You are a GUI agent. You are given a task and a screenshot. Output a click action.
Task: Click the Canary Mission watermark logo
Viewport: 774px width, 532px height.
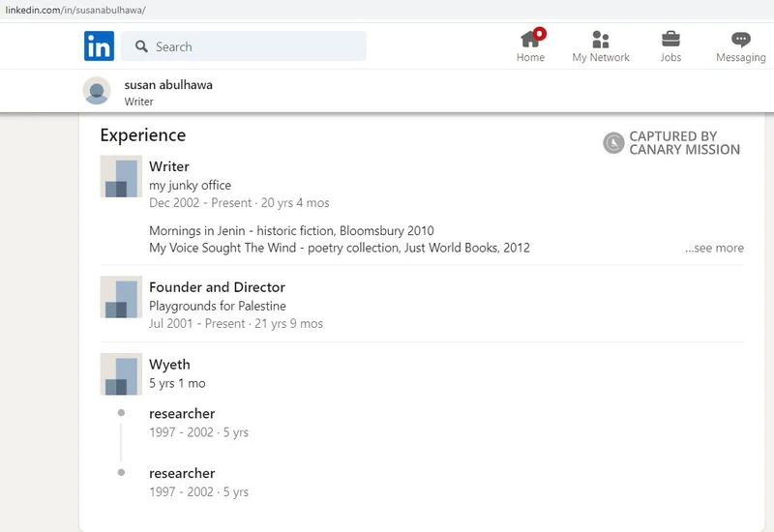(613, 143)
